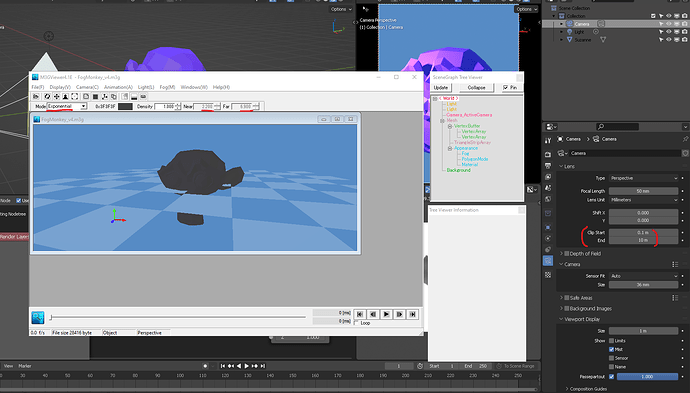Expand the Suzanne row in Blender outliner
Image resolution: width=690 pixels, height=393 pixels.
(562, 40)
